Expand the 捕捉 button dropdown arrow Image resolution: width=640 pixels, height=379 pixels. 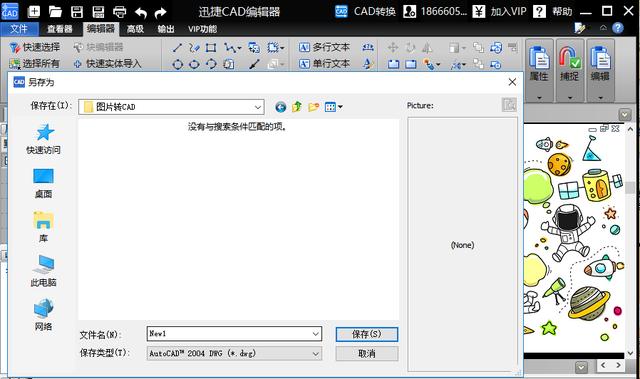coord(569,98)
